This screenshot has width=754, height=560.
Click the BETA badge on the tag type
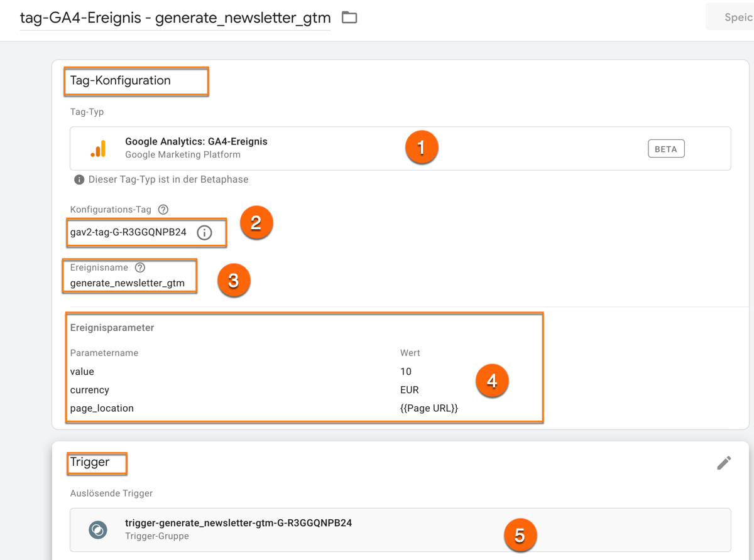pos(666,148)
